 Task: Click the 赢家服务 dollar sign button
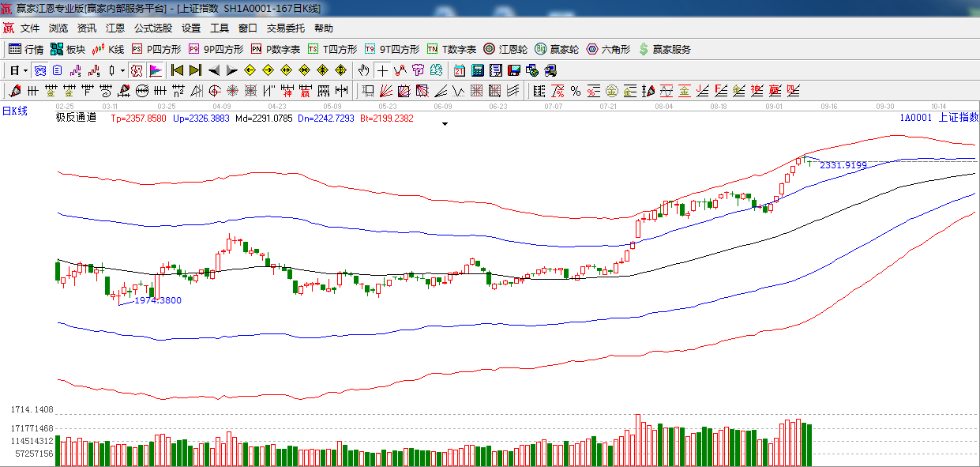click(x=664, y=49)
